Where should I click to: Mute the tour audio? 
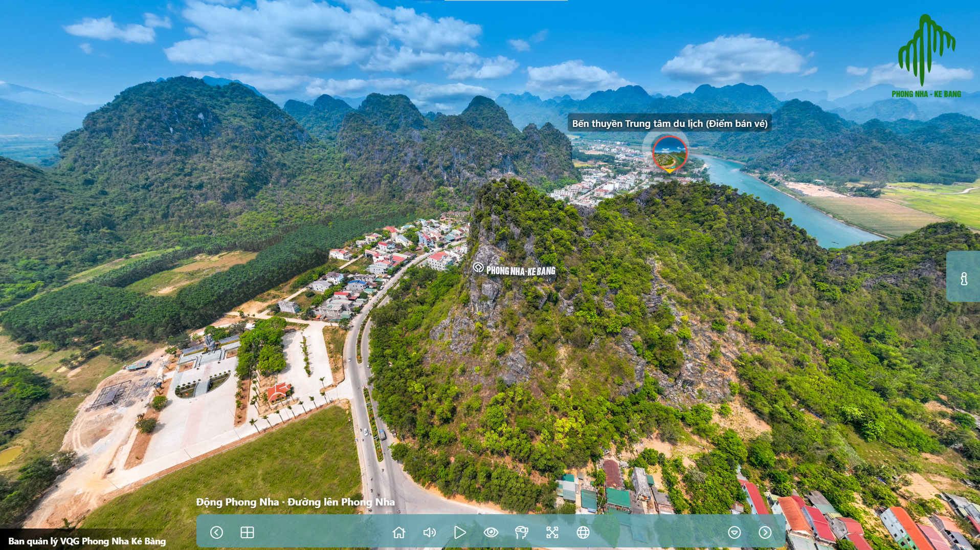pos(430,533)
